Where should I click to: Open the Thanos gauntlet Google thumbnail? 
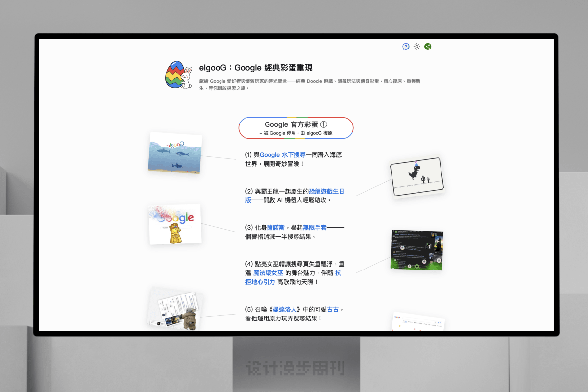(175, 224)
